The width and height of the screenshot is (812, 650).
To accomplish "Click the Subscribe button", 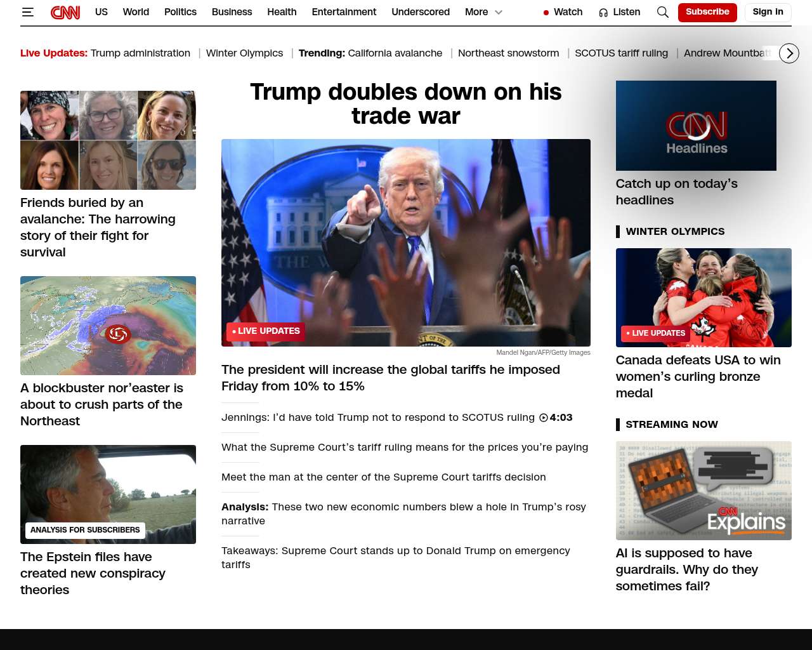I will click(707, 12).
